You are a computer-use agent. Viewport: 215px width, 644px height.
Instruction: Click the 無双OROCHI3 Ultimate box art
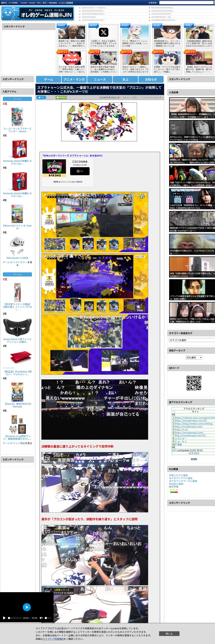click(x=17, y=392)
